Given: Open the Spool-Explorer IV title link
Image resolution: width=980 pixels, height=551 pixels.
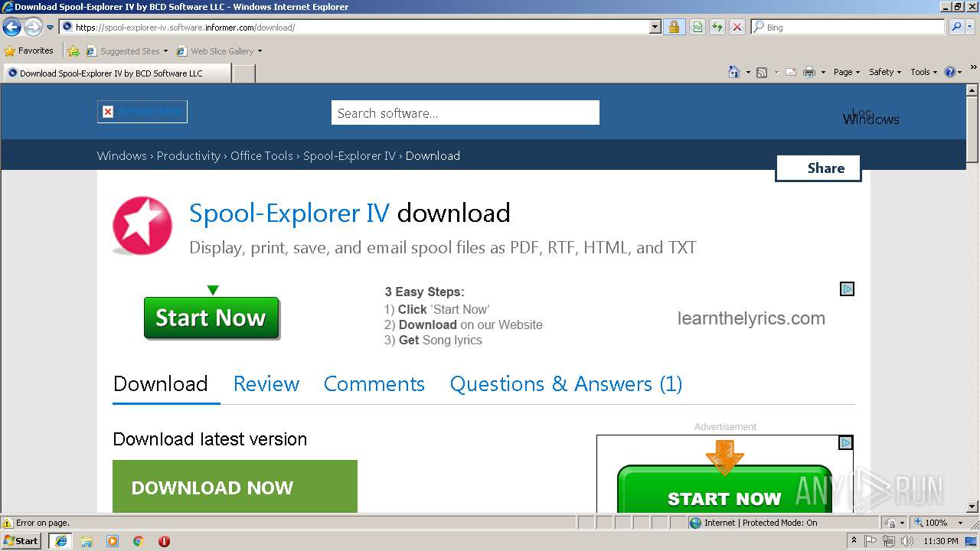Looking at the screenshot, I should coord(289,213).
